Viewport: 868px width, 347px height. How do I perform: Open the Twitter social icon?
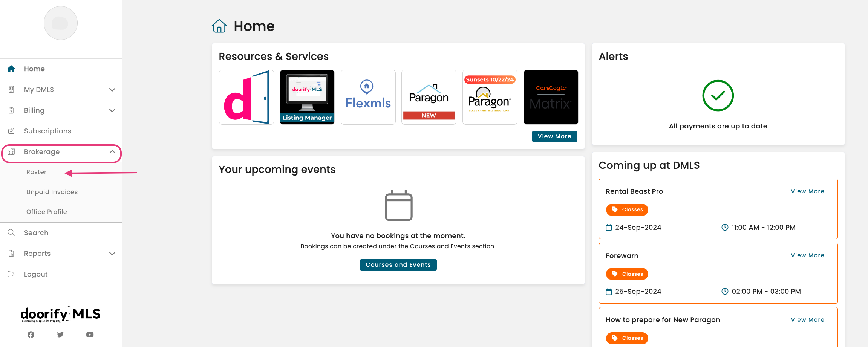coord(60,335)
